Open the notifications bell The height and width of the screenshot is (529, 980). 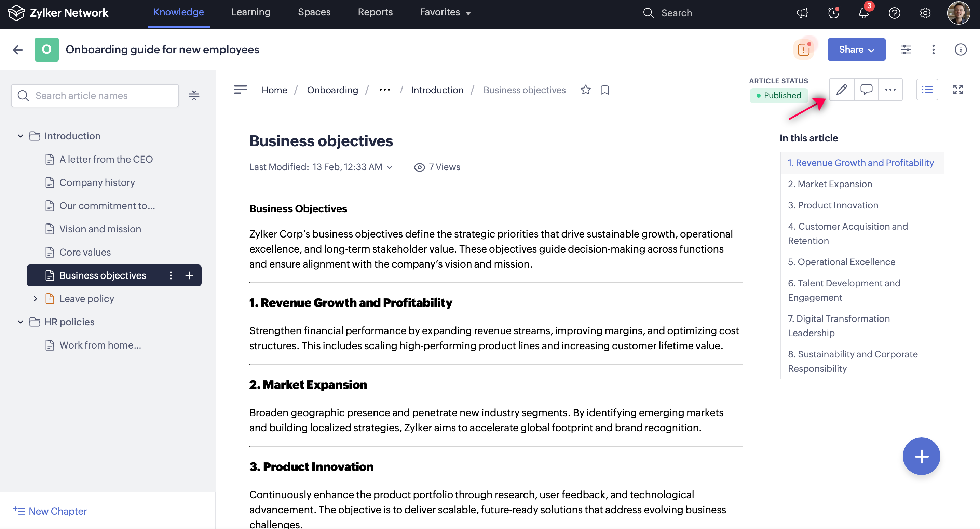(x=863, y=13)
